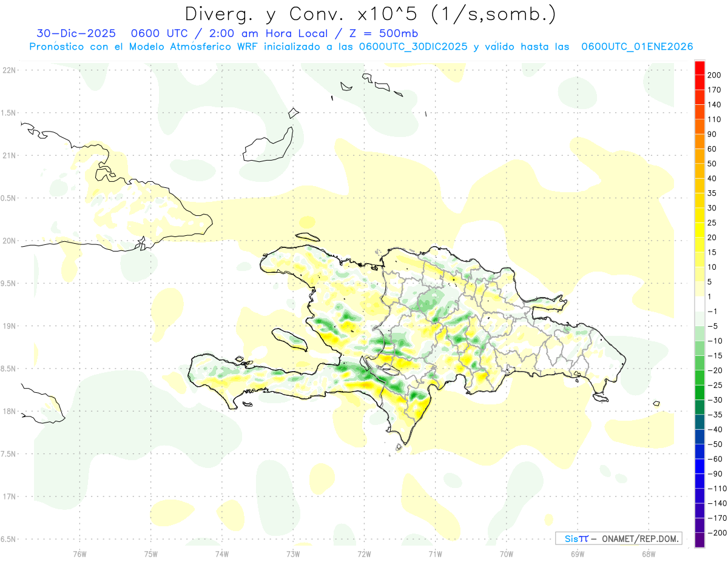728x562 pixels.
Task: Click the longitude label '73W'
Action: pyautogui.click(x=293, y=554)
